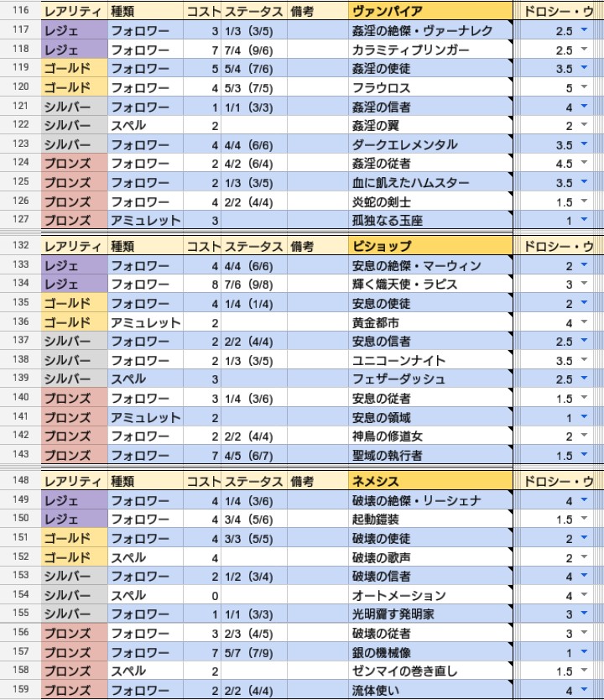Select cell 輝く熾天使・ラピス
Viewport: 604px width, 700px height.
pyautogui.click(x=430, y=284)
